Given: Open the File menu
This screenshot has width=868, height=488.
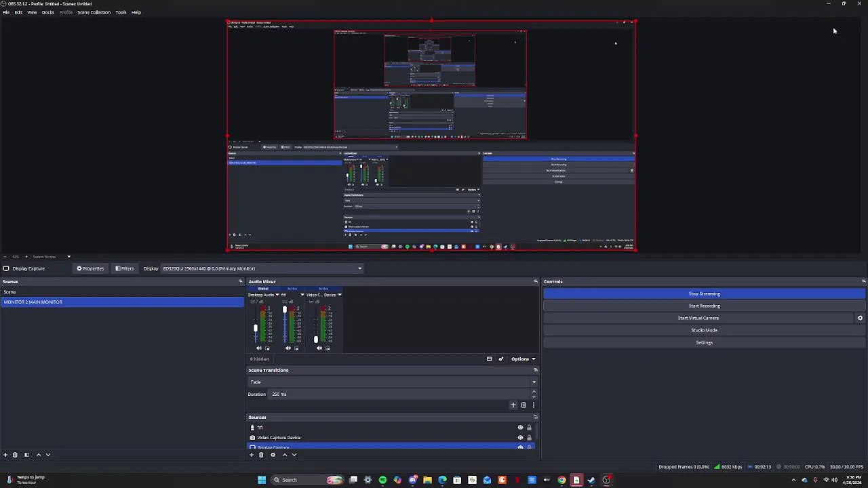Looking at the screenshot, I should point(6,12).
